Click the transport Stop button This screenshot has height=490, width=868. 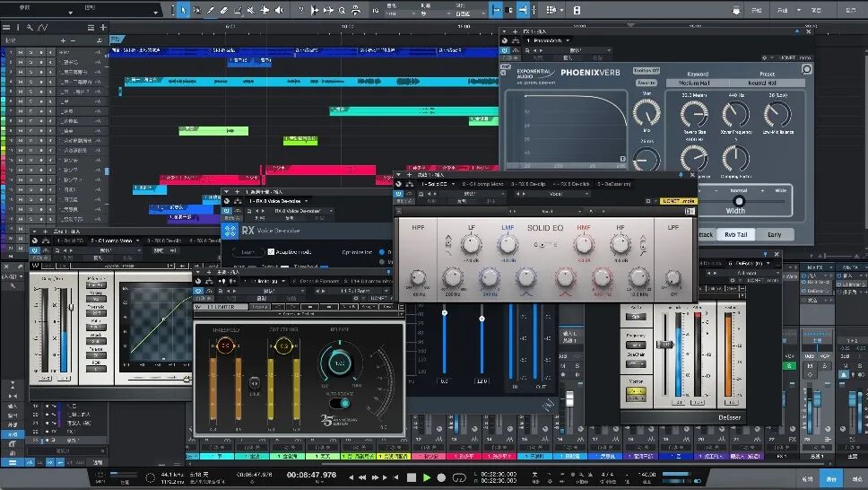pyautogui.click(x=412, y=477)
